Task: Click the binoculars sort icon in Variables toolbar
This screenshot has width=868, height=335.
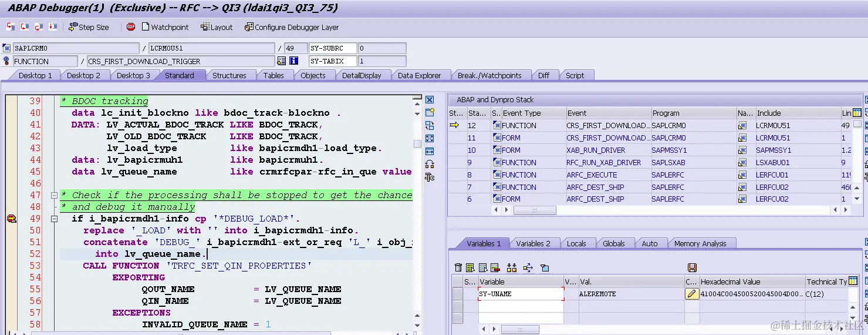Action: 512,268
